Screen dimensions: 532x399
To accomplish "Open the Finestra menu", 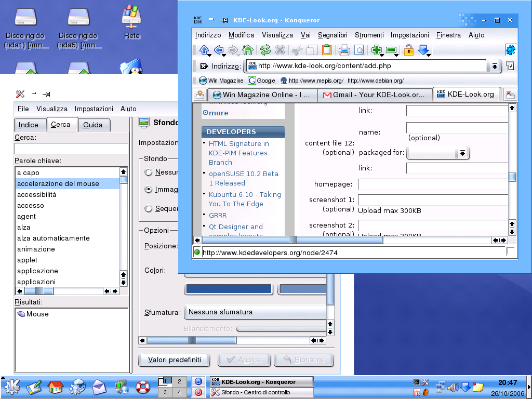I will point(448,35).
